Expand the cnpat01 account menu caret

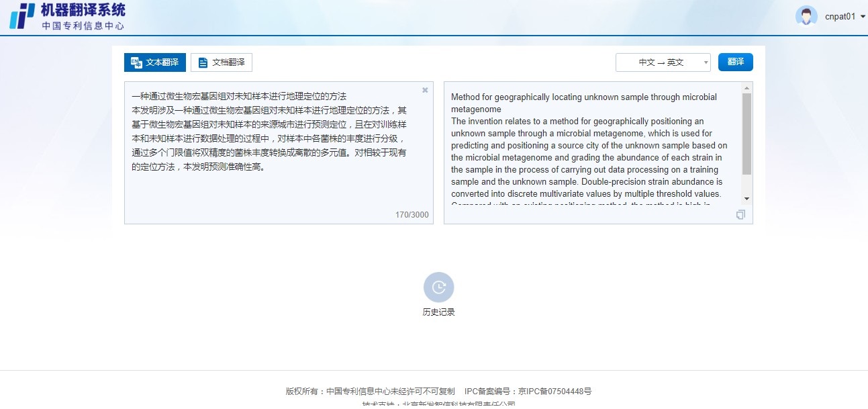tap(863, 17)
